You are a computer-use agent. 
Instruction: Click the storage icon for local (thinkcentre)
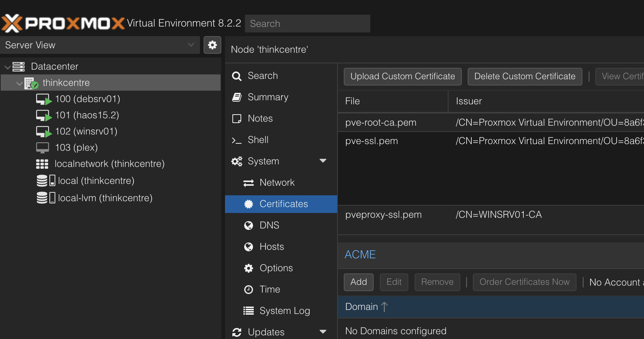pos(46,181)
